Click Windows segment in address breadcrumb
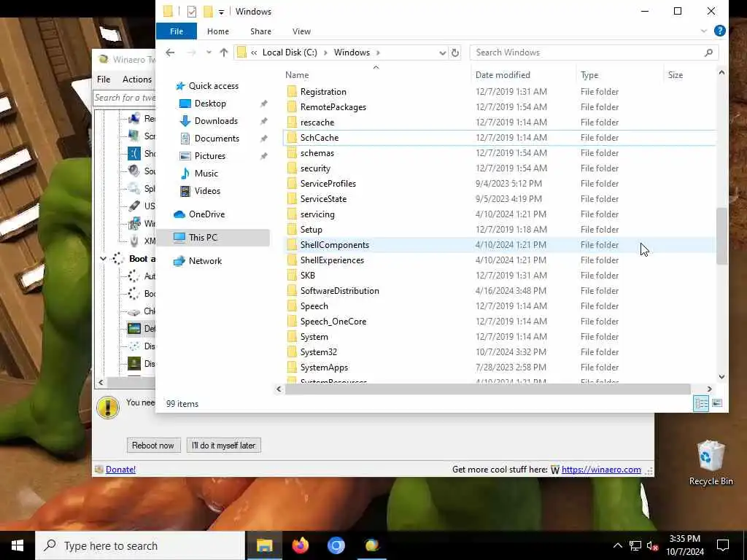747x560 pixels. coord(352,52)
